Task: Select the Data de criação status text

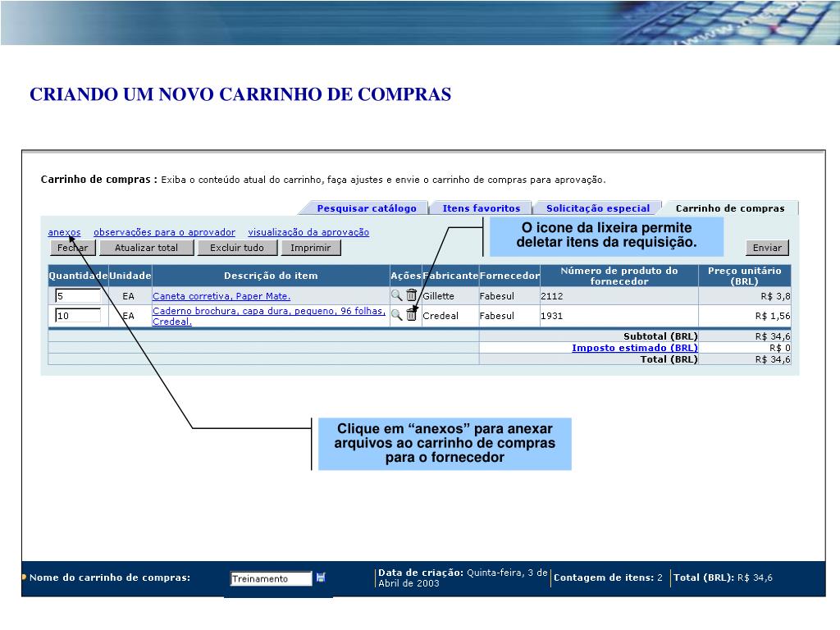Action: [x=463, y=577]
